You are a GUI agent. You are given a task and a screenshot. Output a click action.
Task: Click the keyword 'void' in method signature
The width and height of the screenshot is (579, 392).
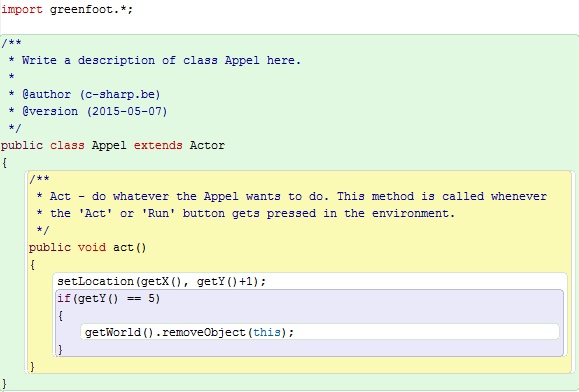[x=92, y=247]
